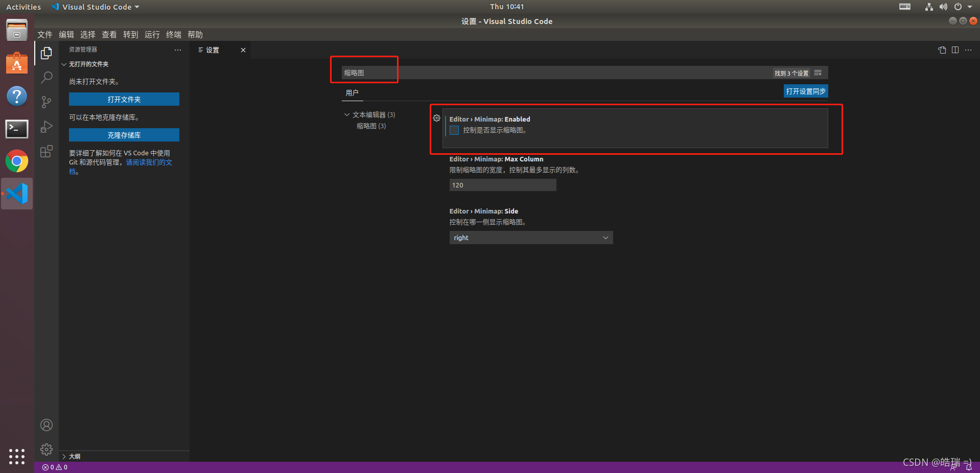980x473 pixels.
Task: Click Visual Studio Code dock icon
Action: click(17, 194)
